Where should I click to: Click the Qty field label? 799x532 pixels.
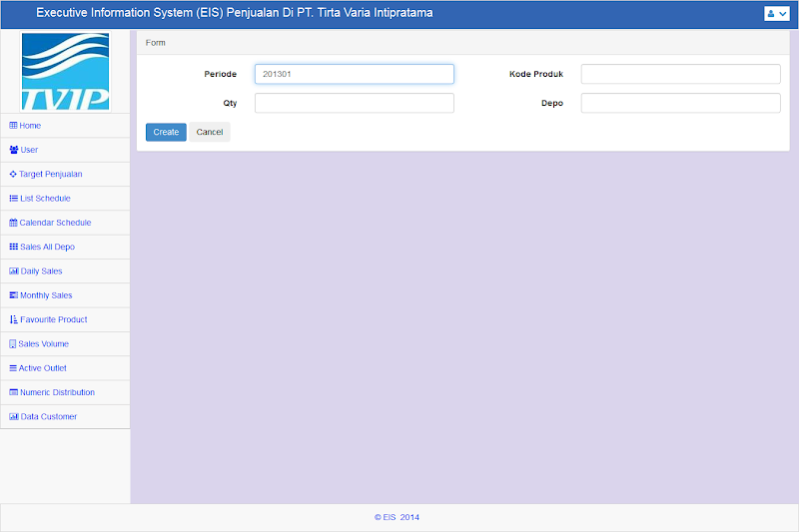click(x=230, y=103)
